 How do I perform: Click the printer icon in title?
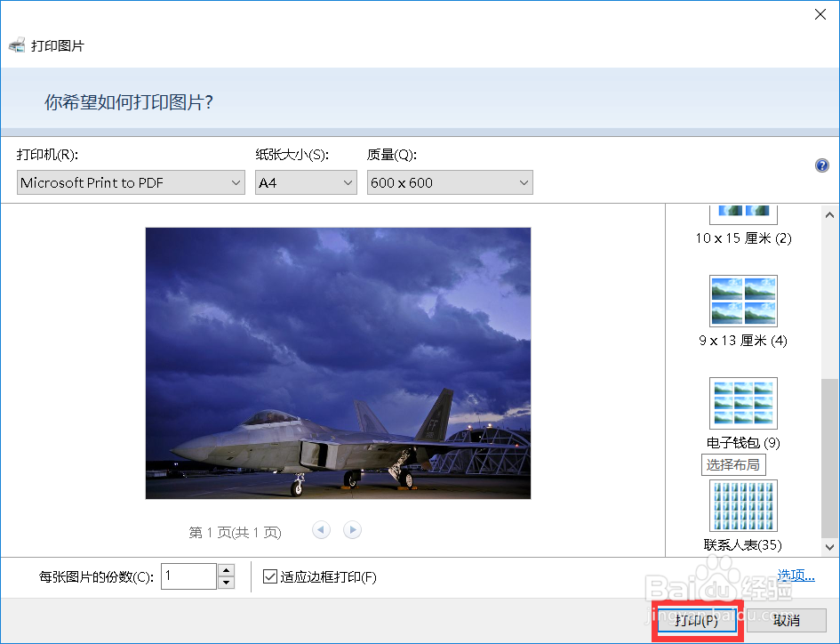[x=17, y=45]
